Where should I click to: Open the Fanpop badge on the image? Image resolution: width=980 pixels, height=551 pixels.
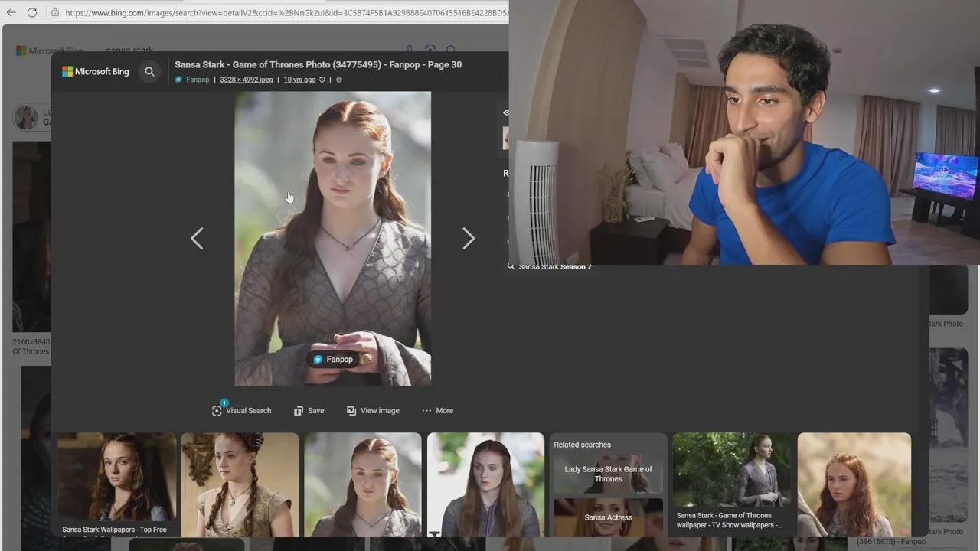[333, 359]
